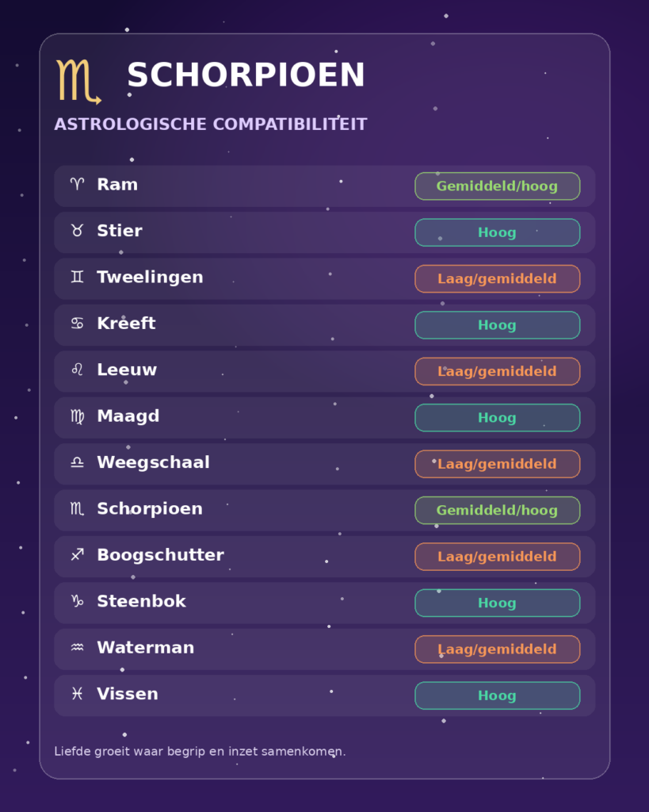Click the Maagd zodiac glyph icon
The image size is (649, 812).
(x=77, y=416)
